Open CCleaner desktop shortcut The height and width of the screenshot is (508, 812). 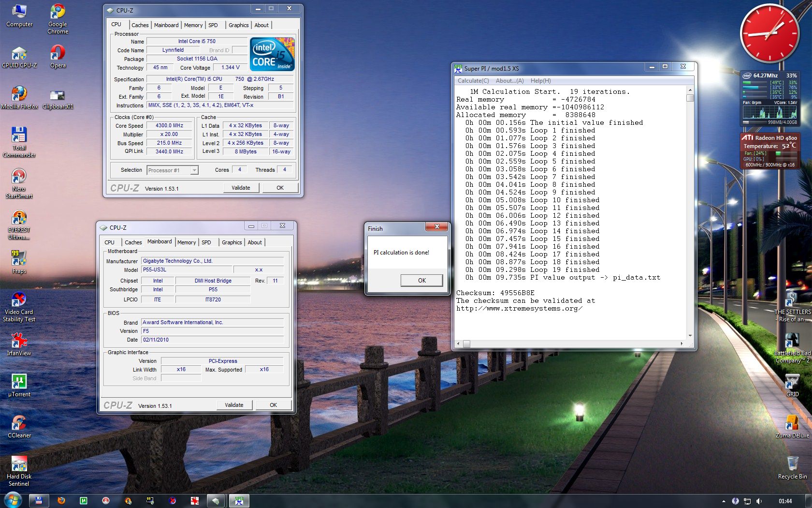point(19,427)
